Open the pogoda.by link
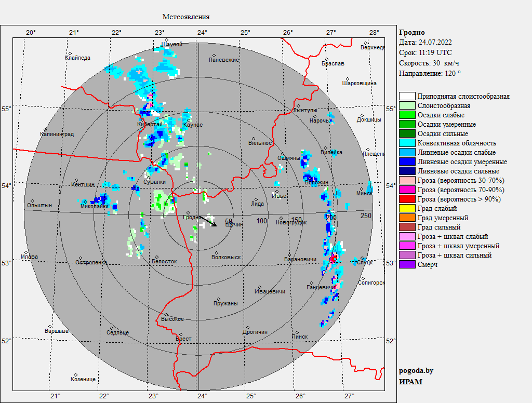The width and height of the screenshot is (532, 403). 416,371
